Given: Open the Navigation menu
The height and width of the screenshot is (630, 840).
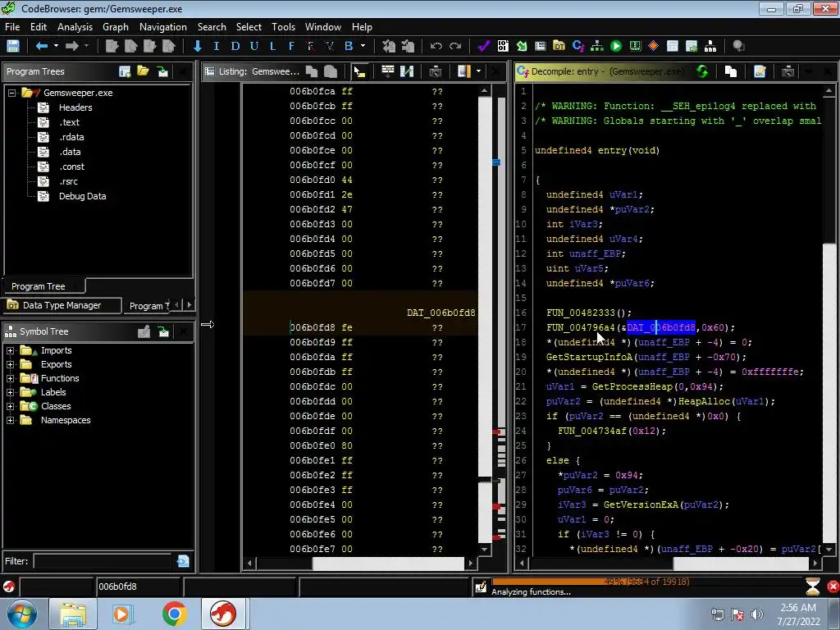Looking at the screenshot, I should 163,27.
